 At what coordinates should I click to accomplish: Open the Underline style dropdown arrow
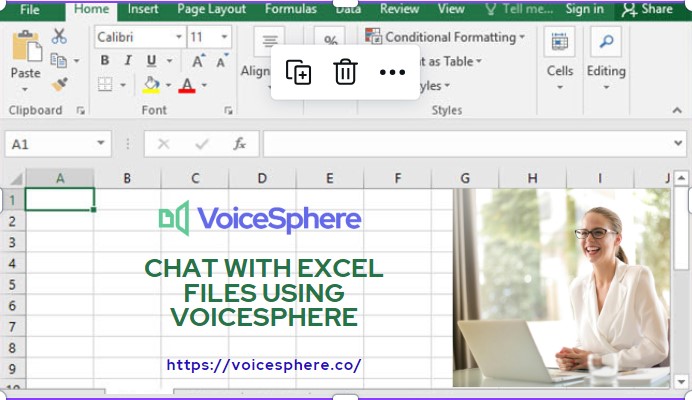pos(169,60)
